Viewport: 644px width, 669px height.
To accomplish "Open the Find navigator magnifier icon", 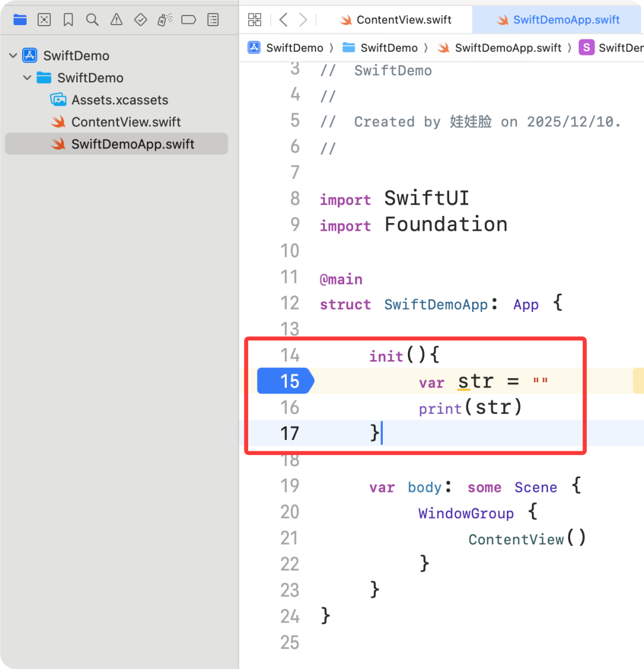I will 92,20.
